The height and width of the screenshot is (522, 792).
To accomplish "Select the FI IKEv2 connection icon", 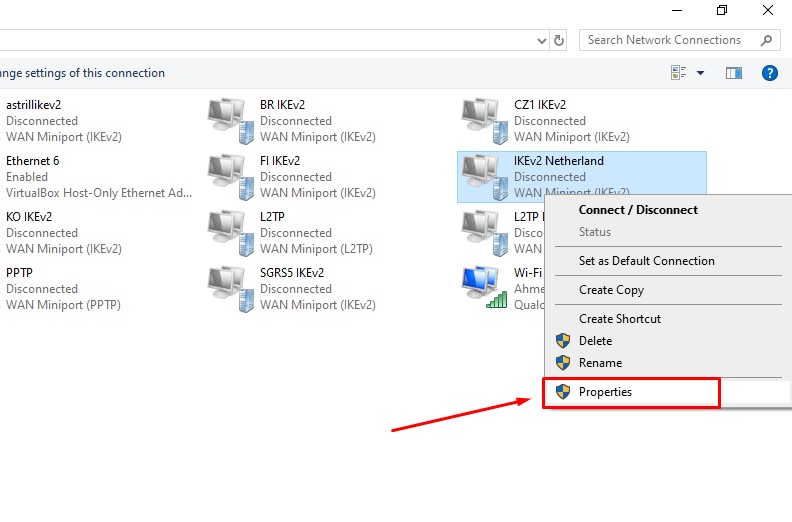I will coord(231,177).
